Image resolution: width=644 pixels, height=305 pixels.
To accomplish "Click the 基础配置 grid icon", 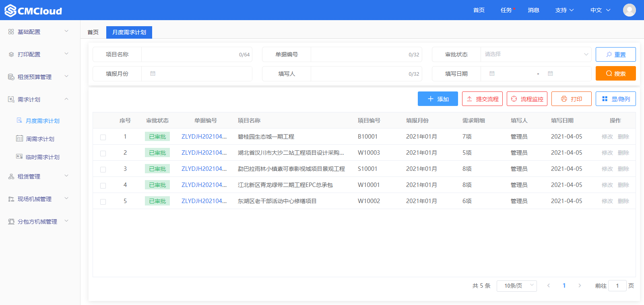I will click(11, 31).
